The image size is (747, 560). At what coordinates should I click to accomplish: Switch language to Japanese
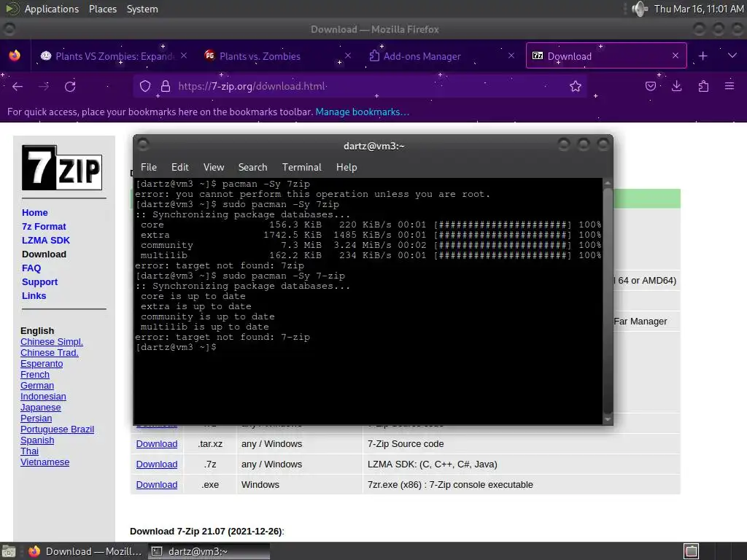tap(41, 407)
